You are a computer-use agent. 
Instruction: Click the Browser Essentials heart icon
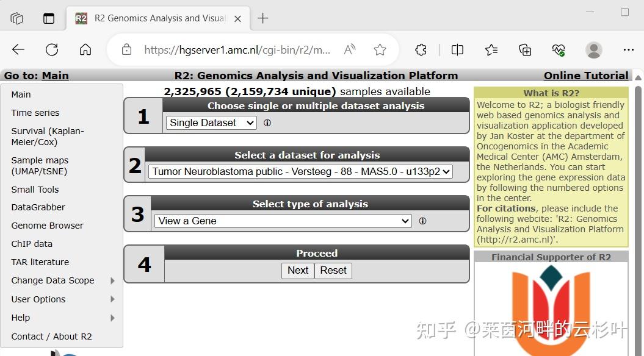click(x=558, y=49)
